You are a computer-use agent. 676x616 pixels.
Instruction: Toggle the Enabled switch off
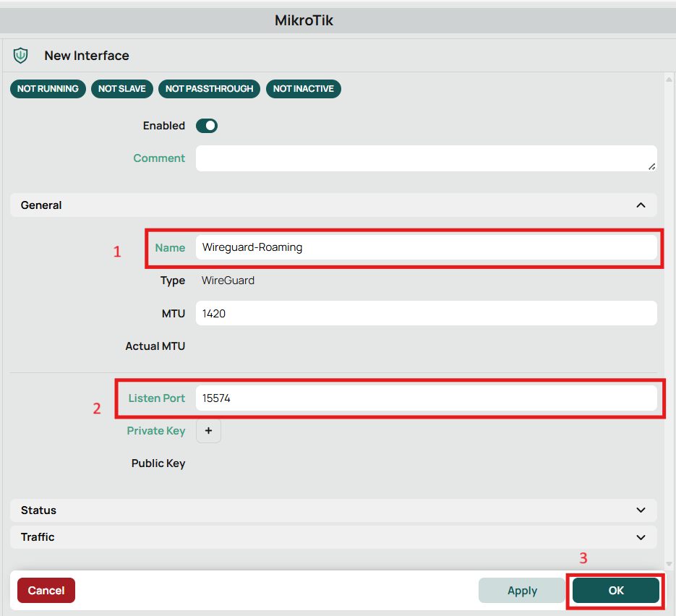coord(207,126)
